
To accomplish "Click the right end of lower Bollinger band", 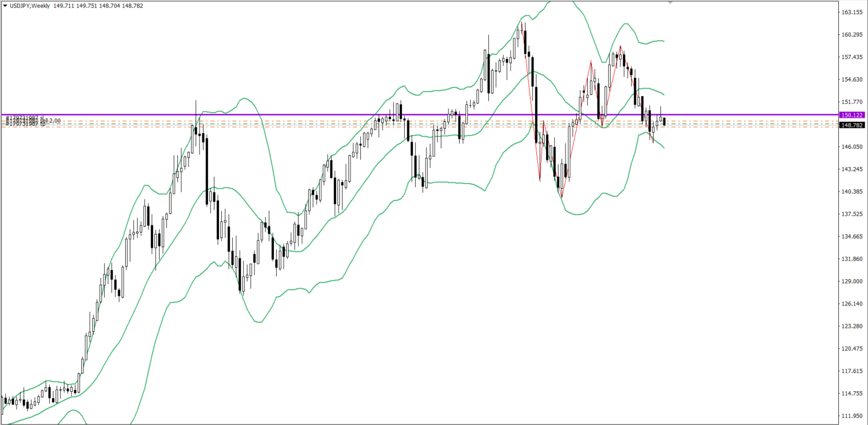I will pos(663,148).
